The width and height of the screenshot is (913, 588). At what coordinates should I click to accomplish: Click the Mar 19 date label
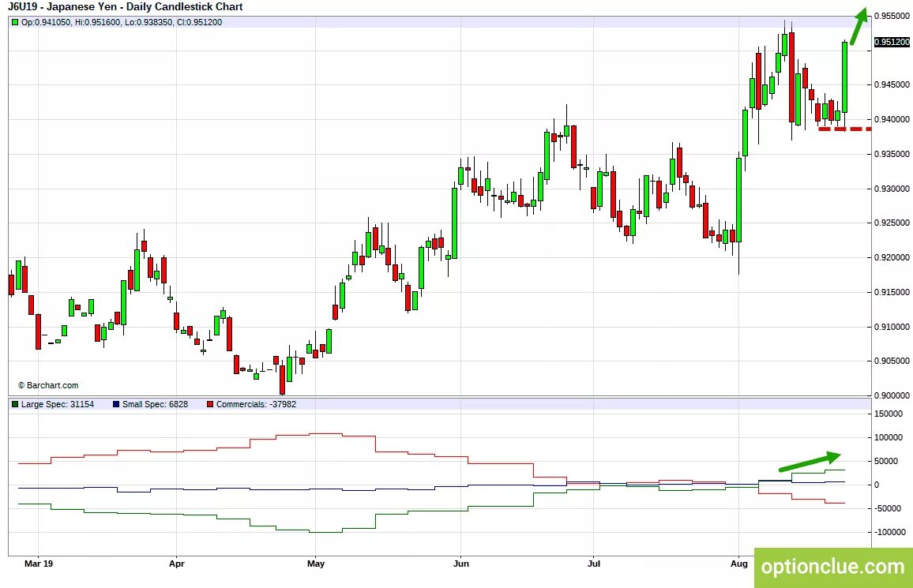tap(39, 564)
